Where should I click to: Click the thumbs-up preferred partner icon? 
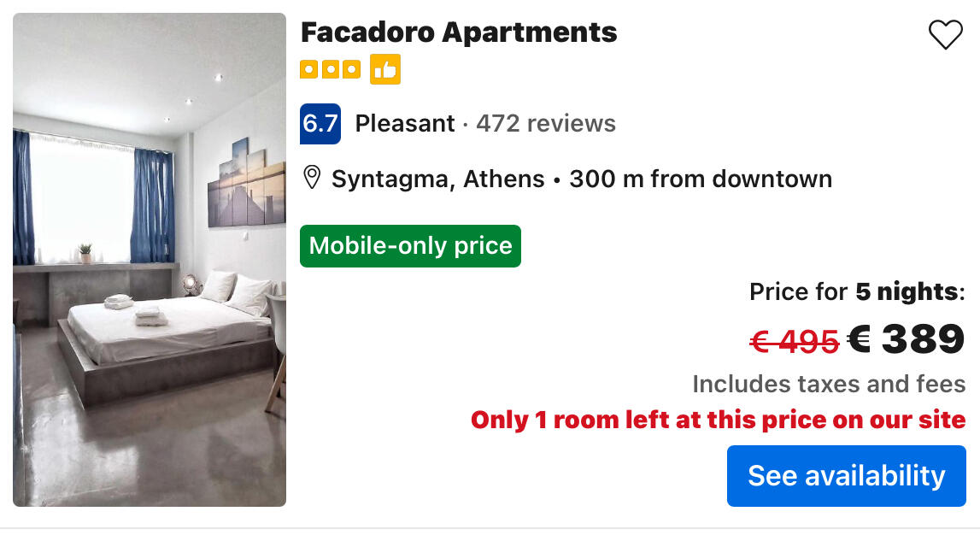(384, 69)
